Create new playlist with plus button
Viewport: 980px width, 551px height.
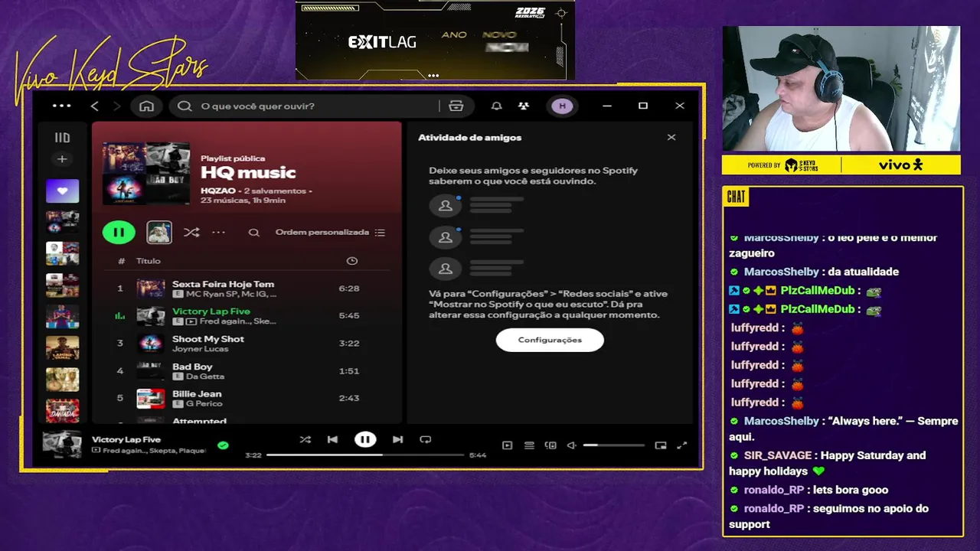pyautogui.click(x=62, y=159)
